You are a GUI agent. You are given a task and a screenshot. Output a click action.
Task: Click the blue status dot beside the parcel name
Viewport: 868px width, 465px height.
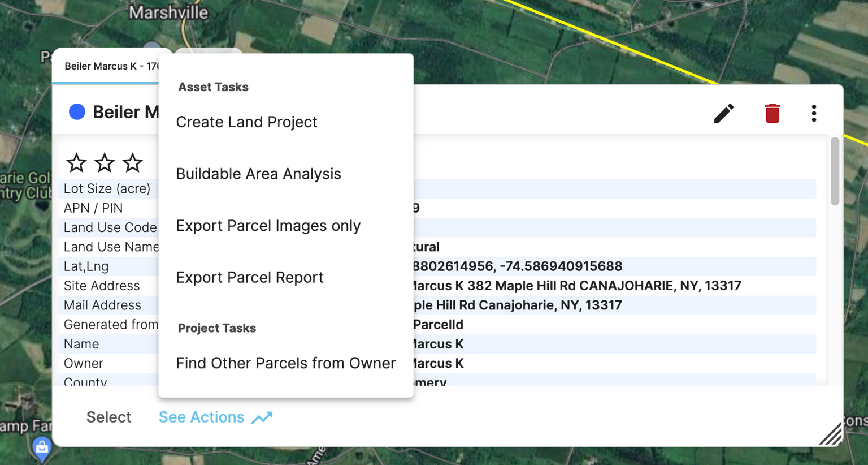tap(76, 111)
